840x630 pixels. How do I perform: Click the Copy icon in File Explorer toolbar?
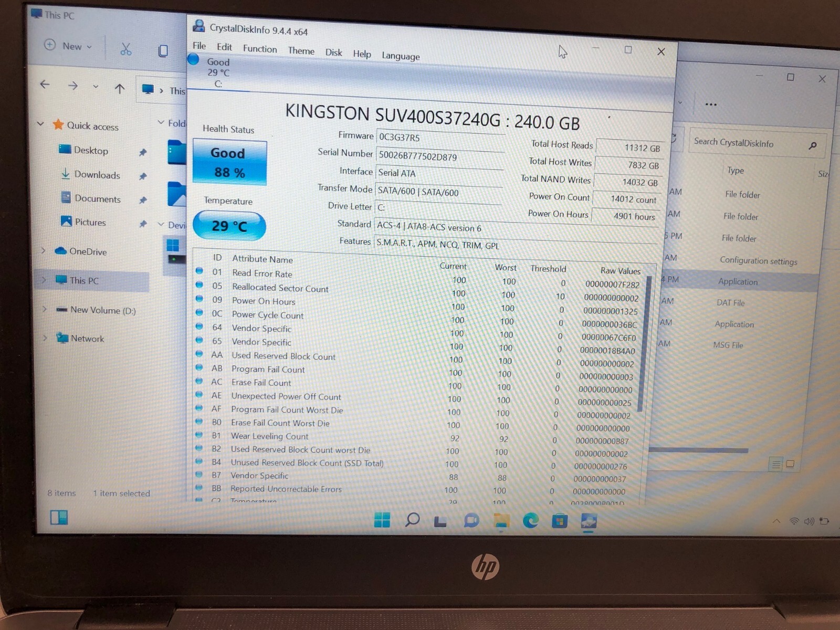(163, 51)
